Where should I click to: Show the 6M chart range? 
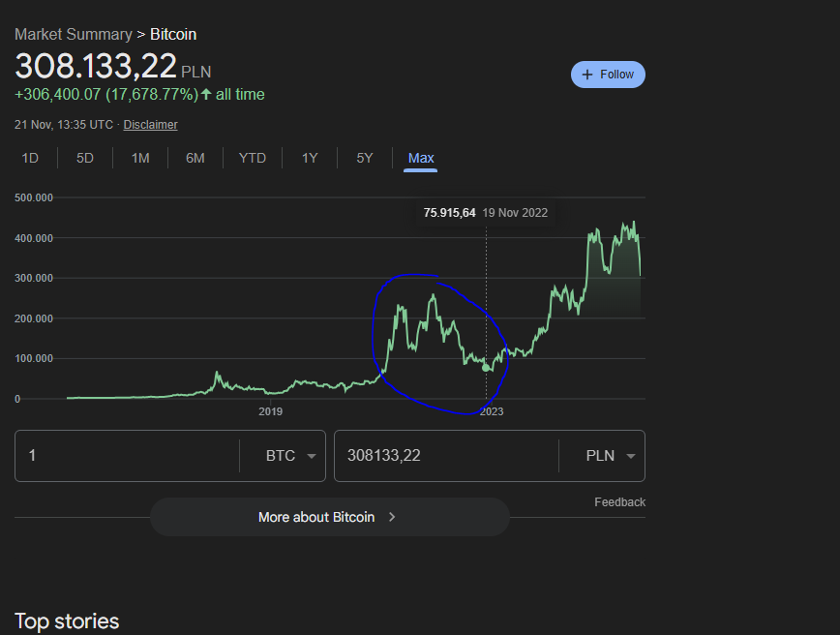[x=195, y=158]
